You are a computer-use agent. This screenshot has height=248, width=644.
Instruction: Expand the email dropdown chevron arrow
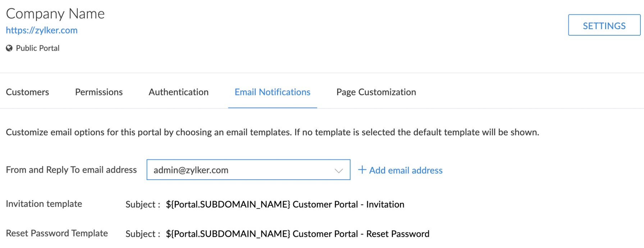[x=338, y=170]
